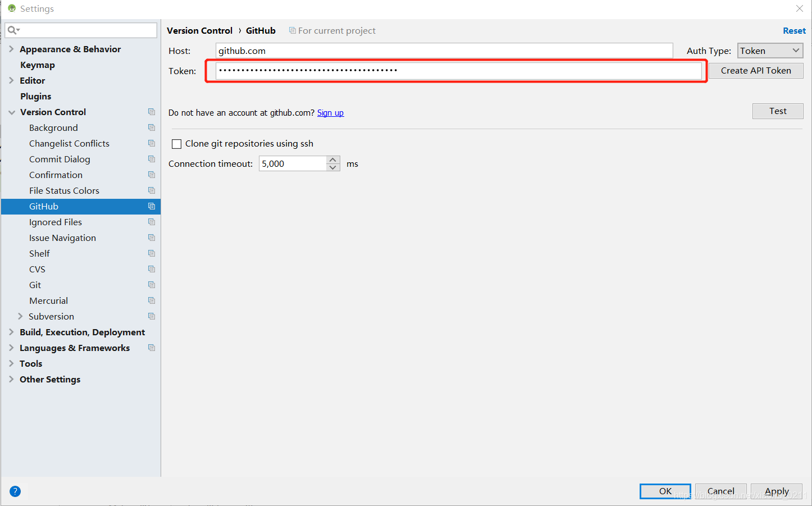Select Mercurial settings

click(x=48, y=300)
